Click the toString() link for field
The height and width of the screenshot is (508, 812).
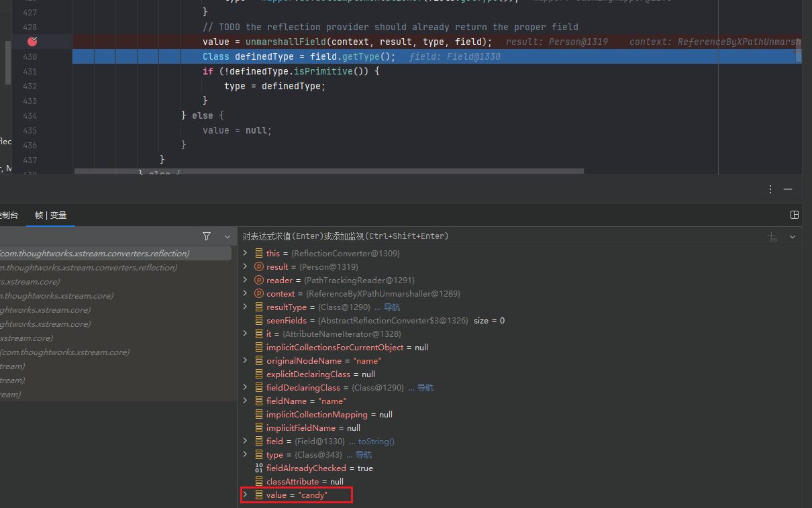(x=376, y=442)
